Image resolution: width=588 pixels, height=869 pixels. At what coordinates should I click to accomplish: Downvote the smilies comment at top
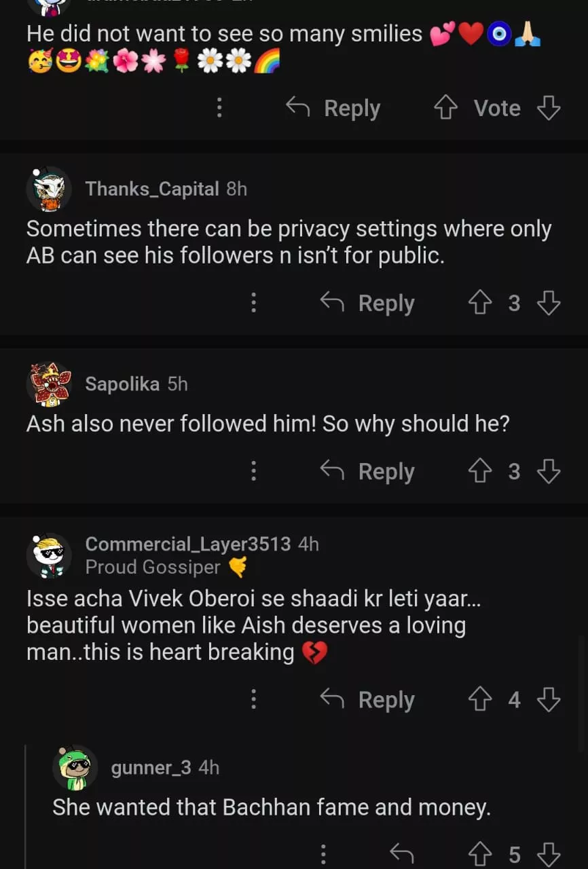click(x=549, y=108)
